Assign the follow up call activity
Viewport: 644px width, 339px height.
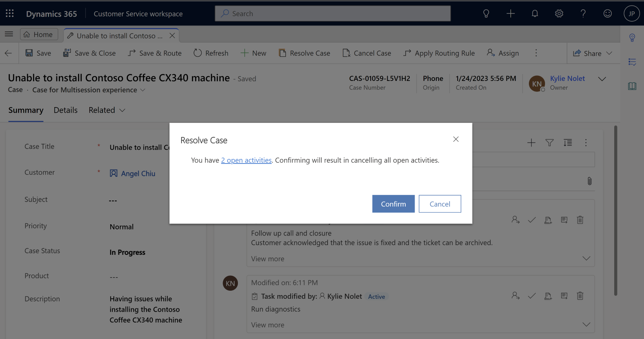coord(516,220)
